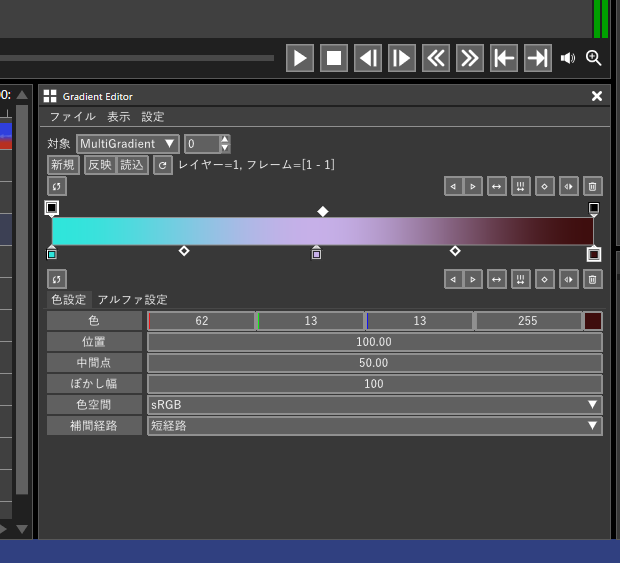This screenshot has height=563, width=620.
Task: Click the upper toolbar split stop icon
Action: pos(569,186)
